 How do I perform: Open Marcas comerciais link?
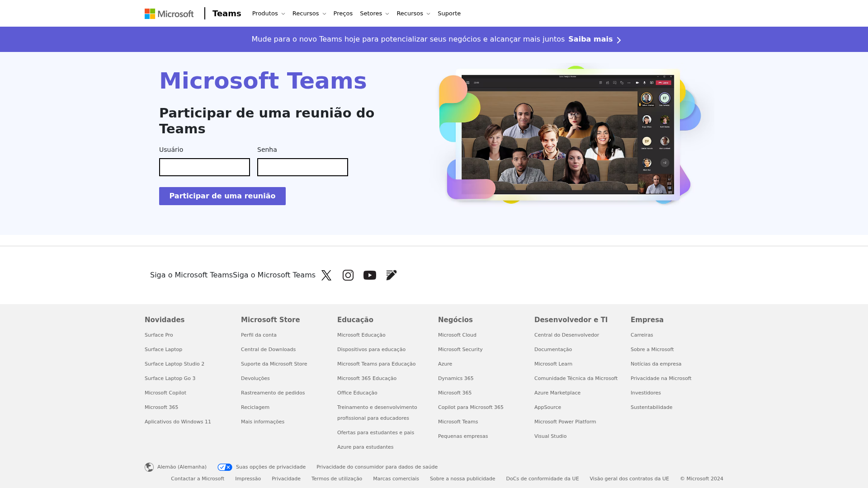(396, 479)
